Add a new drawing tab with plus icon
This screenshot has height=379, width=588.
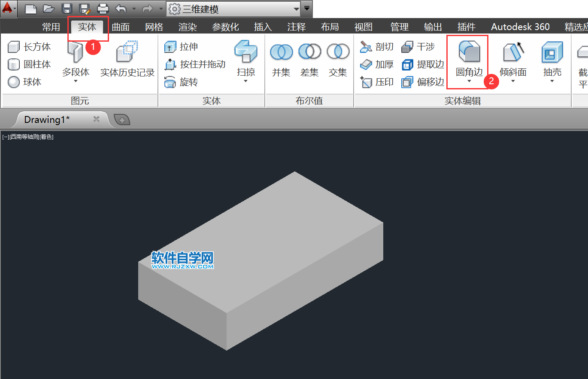coord(122,120)
